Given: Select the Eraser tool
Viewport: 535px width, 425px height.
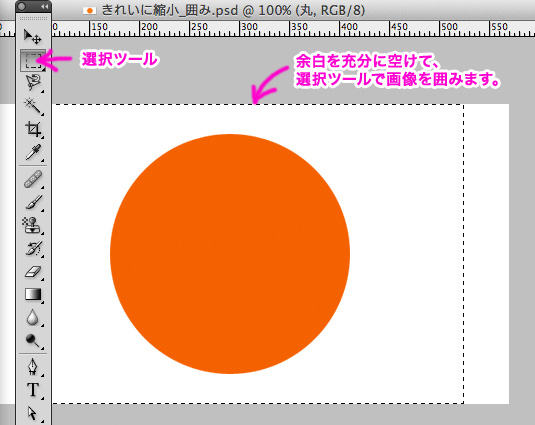Looking at the screenshot, I should (x=33, y=272).
